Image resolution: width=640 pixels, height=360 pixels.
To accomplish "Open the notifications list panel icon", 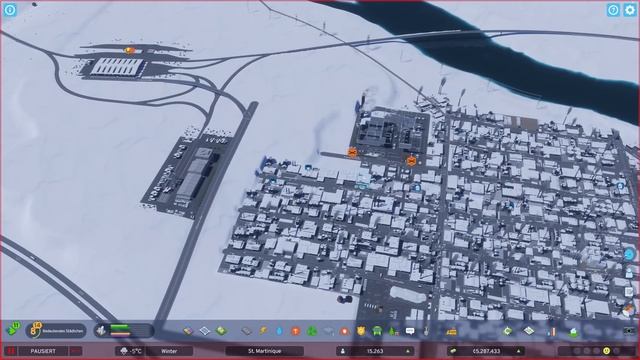I will click(629, 291).
